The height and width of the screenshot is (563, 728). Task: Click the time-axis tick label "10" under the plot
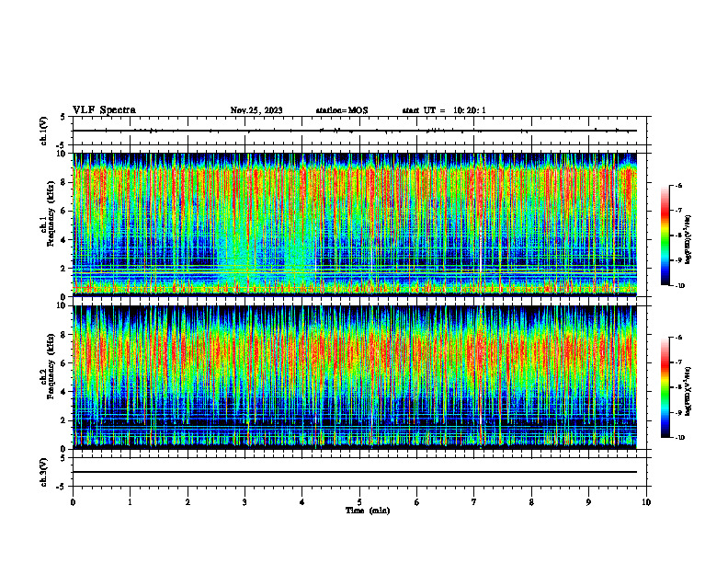point(646,502)
